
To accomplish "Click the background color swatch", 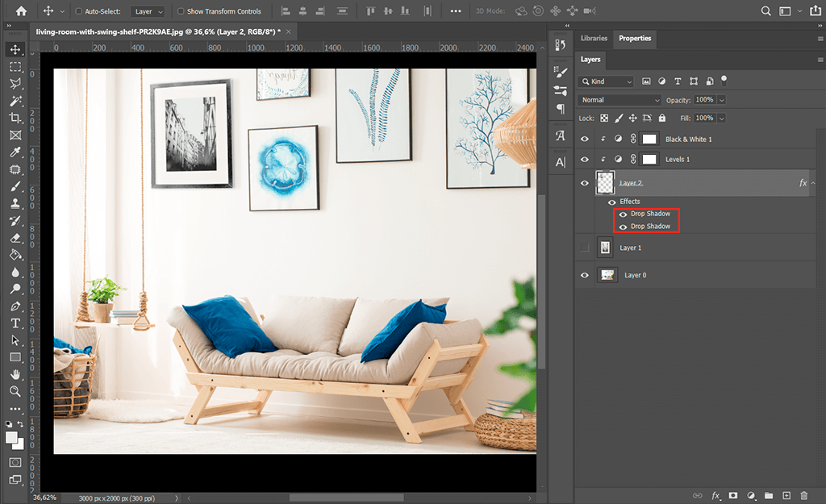I will click(x=19, y=446).
